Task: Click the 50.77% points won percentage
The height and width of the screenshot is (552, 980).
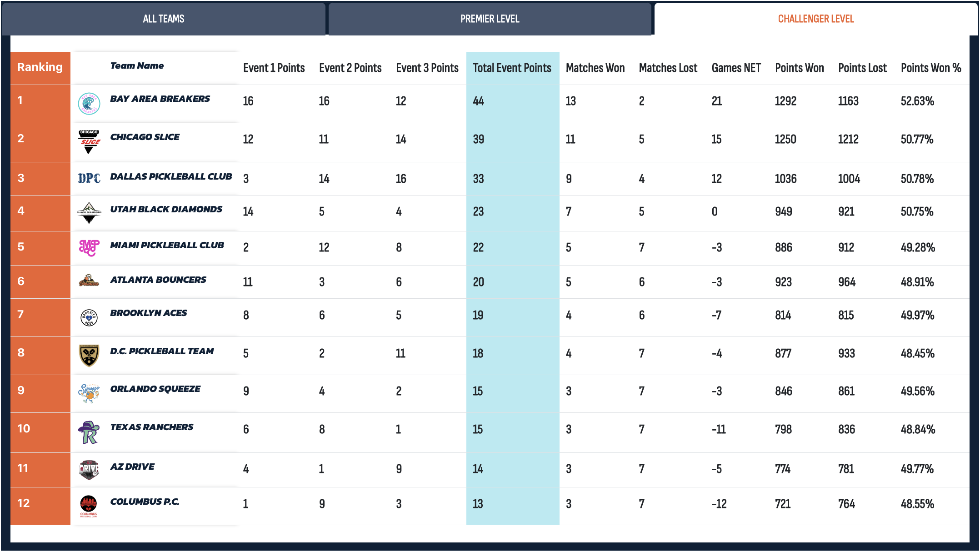Action: point(917,139)
